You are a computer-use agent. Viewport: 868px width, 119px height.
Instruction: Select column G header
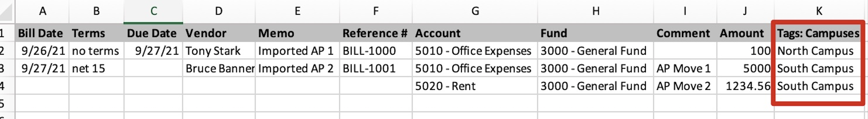coord(475,11)
